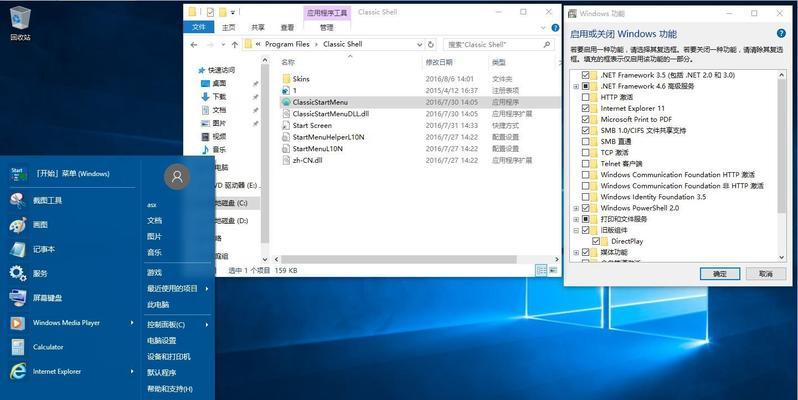Expand 控制面板(C) submenu arrow
The width and height of the screenshot is (798, 400).
pyautogui.click(x=207, y=325)
